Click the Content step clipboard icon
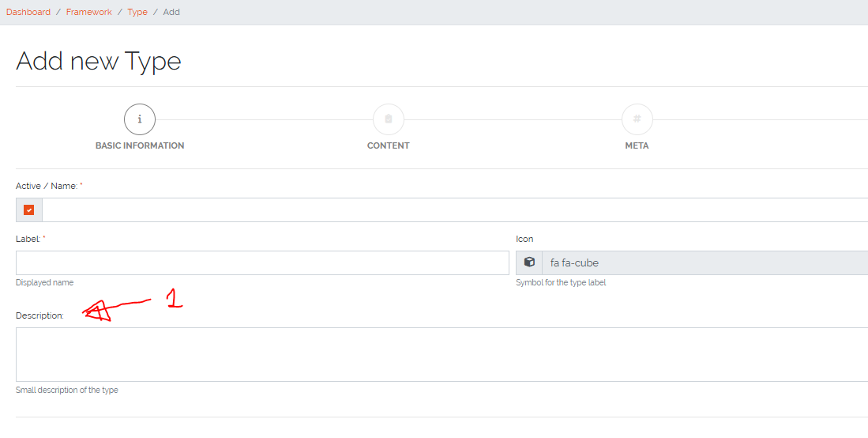 coord(389,120)
